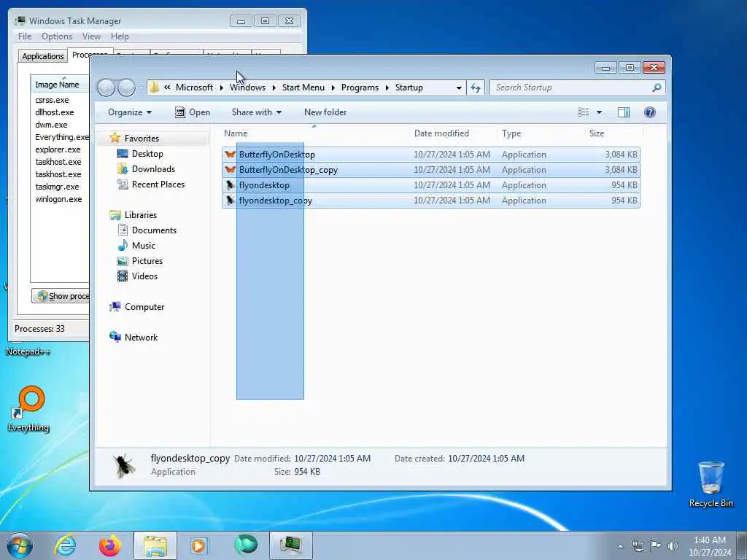747x560 pixels.
Task: Launch Firefox from the taskbar
Action: coord(109,545)
